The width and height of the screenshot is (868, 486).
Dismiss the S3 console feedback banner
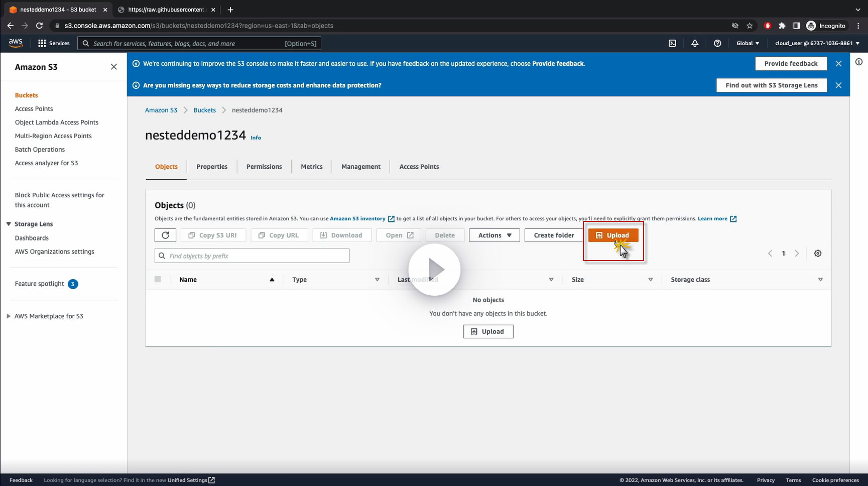(x=838, y=64)
